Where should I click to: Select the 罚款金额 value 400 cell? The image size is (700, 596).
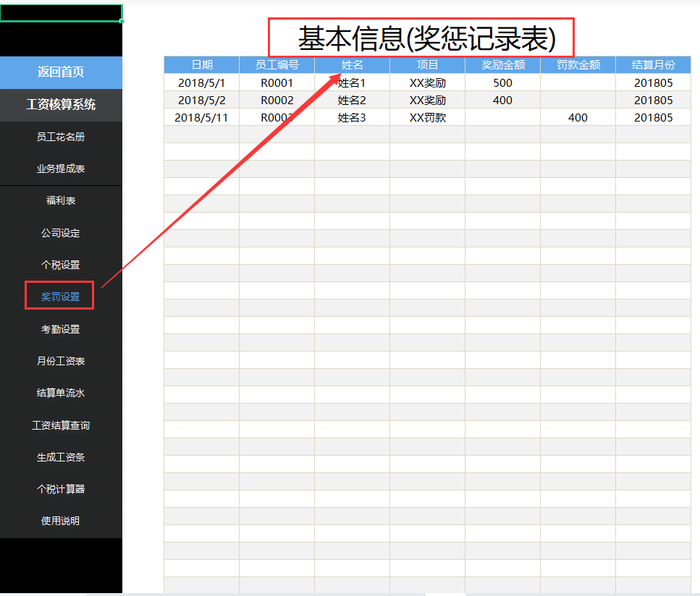click(577, 117)
